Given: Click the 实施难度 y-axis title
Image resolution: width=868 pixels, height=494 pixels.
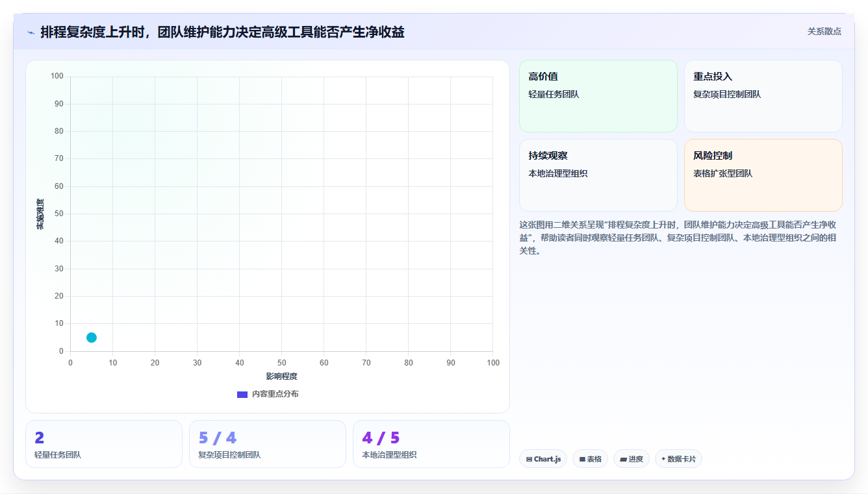Looking at the screenshot, I should pos(40,214).
